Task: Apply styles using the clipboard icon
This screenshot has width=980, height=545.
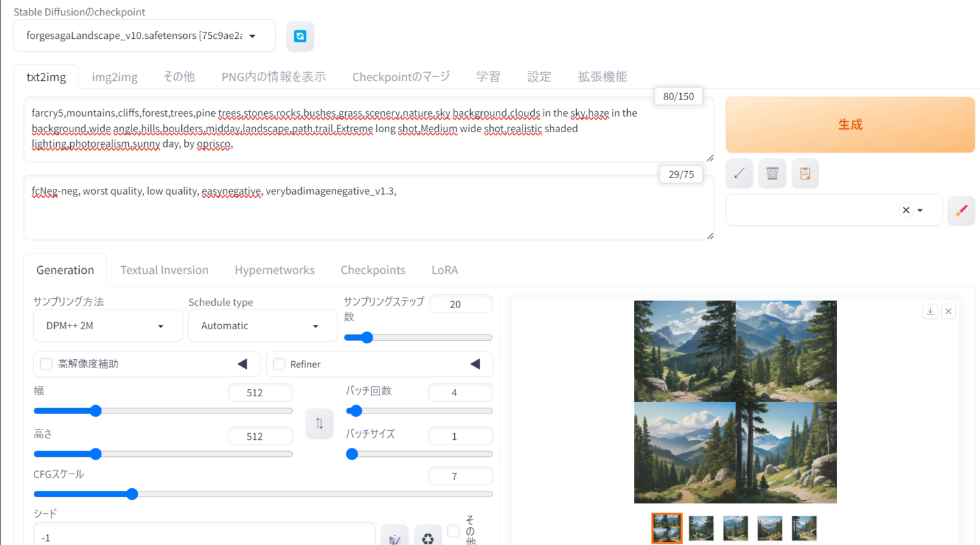Action: pos(805,173)
